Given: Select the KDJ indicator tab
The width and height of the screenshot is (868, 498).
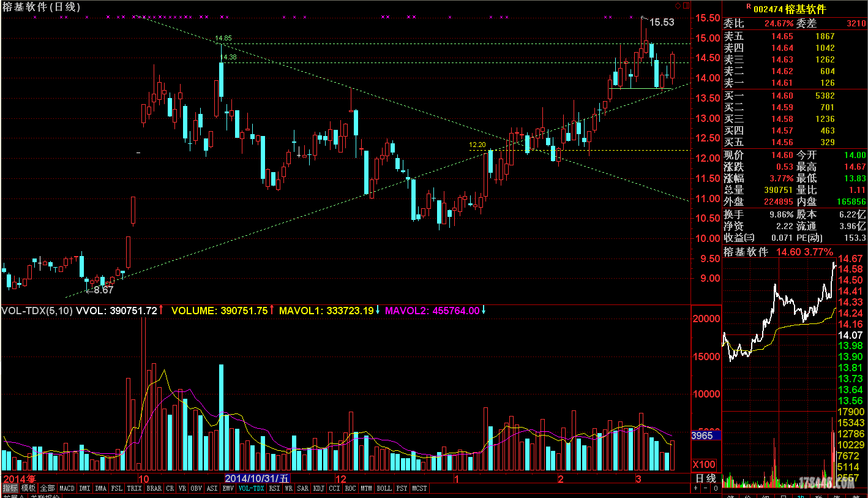Looking at the screenshot, I should [x=319, y=488].
